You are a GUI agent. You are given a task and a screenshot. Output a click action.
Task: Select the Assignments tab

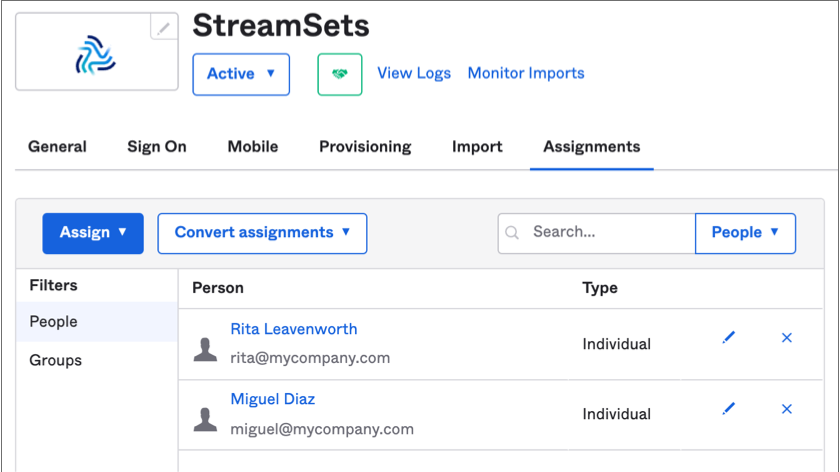(591, 146)
